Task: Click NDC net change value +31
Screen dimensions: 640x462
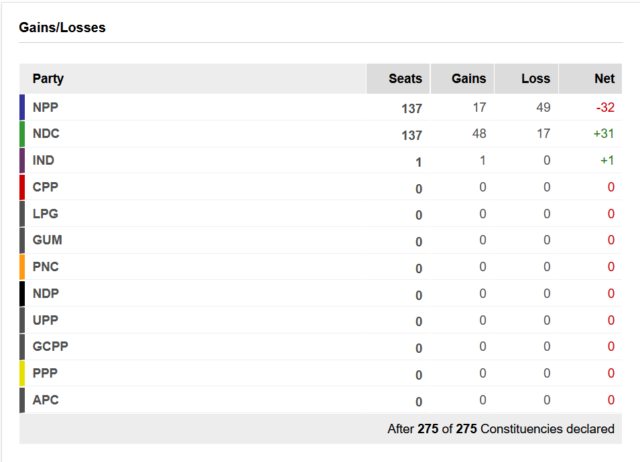Action: click(x=604, y=134)
